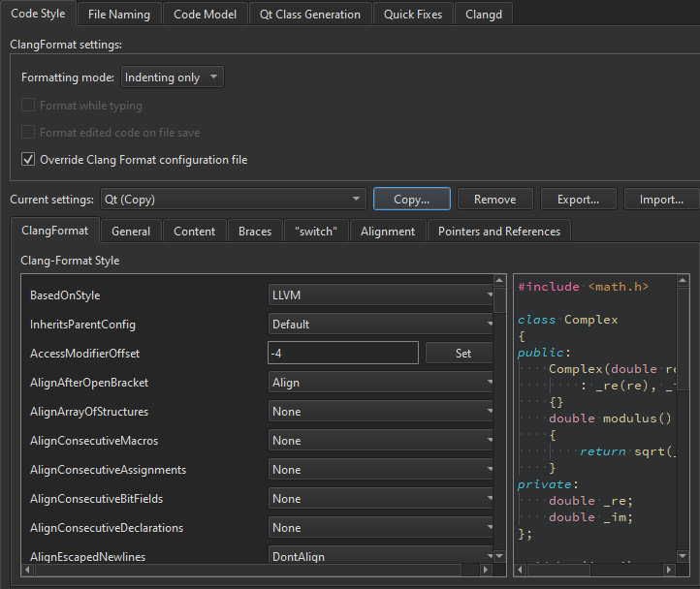700x589 pixels.
Task: Open the AlignConsecutiveMacros dropdown
Action: [x=381, y=441]
